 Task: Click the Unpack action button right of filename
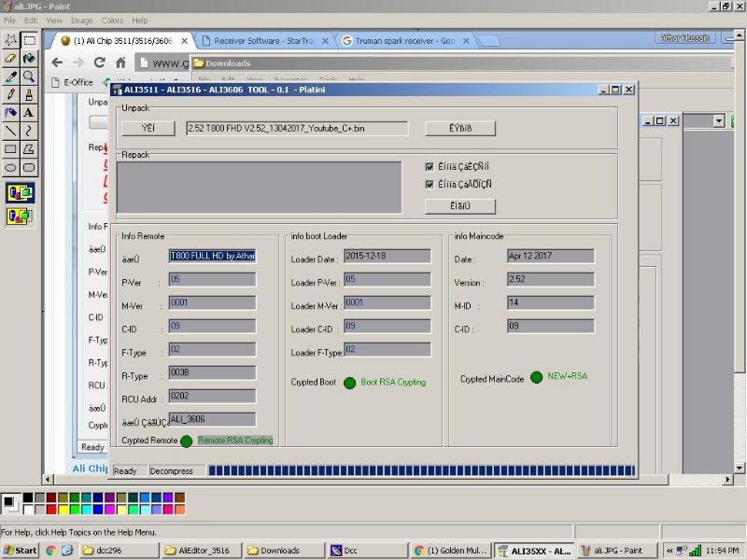[460, 128]
